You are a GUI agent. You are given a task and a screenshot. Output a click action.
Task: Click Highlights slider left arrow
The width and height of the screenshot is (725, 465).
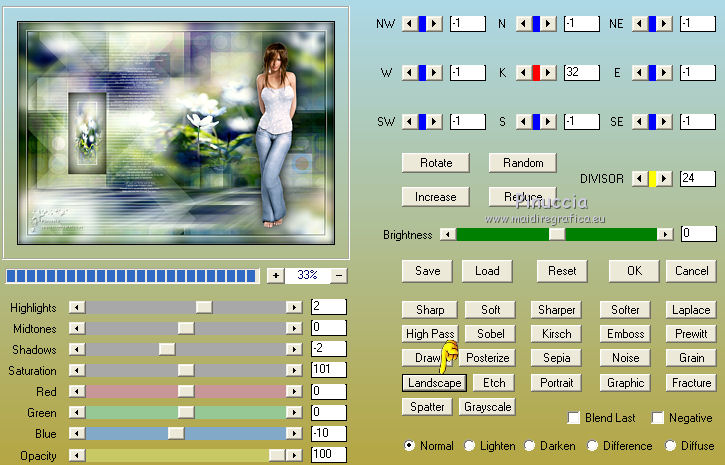pos(77,307)
